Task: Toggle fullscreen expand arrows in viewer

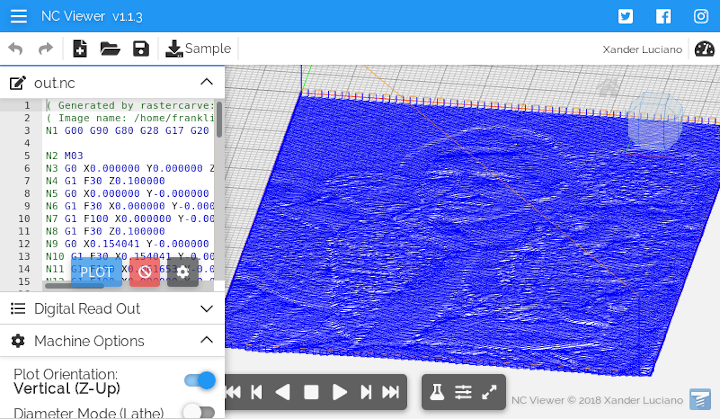Action: click(x=489, y=392)
